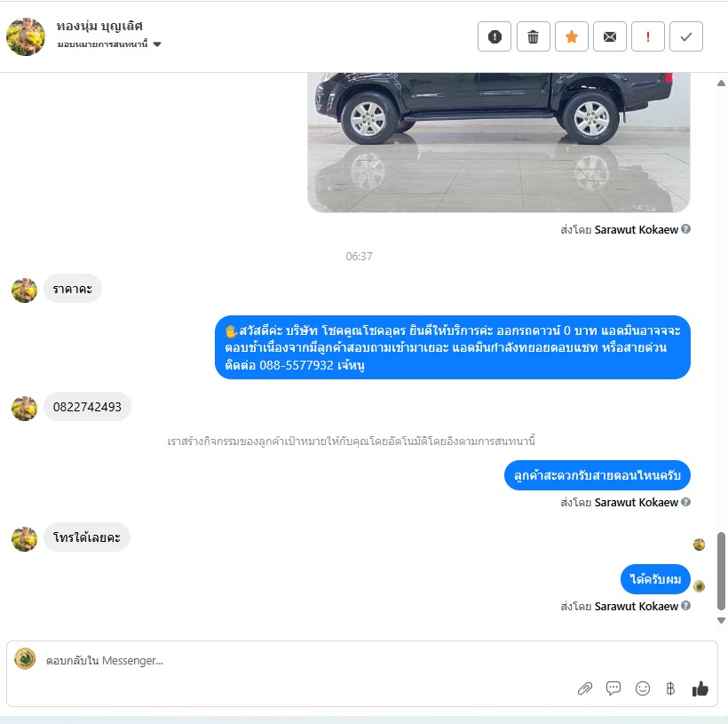Screen dimensions: 728x724
Task: Click help icon next to Sarawut Kokaew under the car photo
Action: (685, 229)
